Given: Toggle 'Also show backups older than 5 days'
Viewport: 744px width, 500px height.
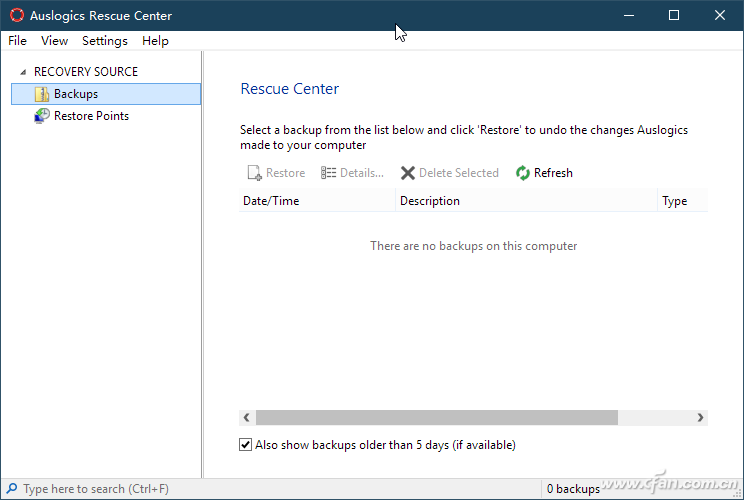Looking at the screenshot, I should (x=245, y=444).
